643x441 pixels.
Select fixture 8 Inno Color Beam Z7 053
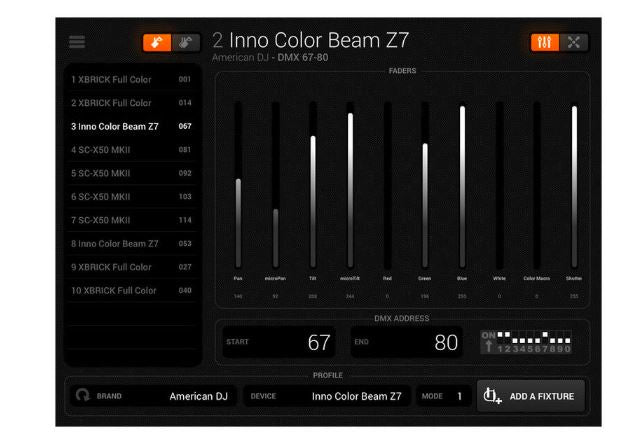[131, 244]
